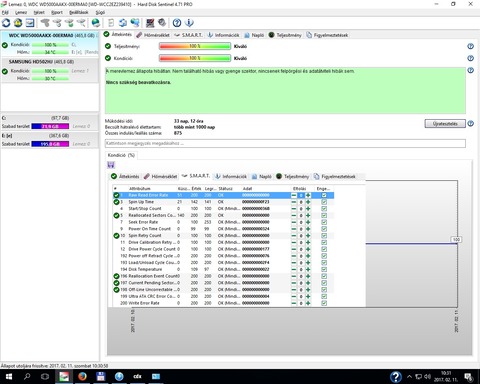
Task: Click the comment input field below statistics
Action: (x=285, y=143)
